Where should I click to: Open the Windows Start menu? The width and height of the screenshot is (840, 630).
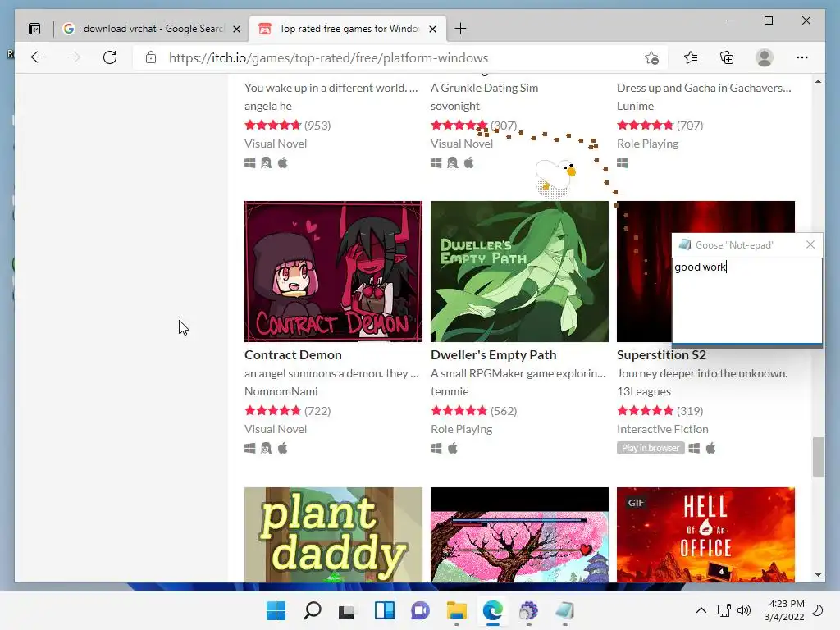[276, 610]
